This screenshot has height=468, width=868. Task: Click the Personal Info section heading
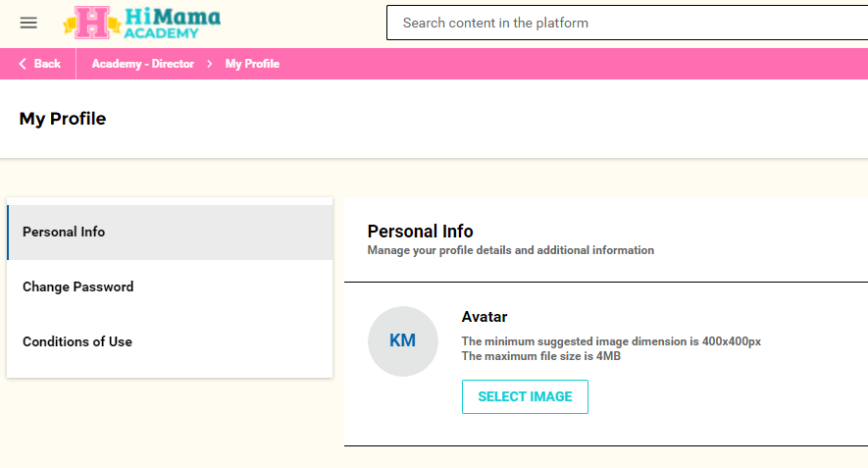pos(420,232)
